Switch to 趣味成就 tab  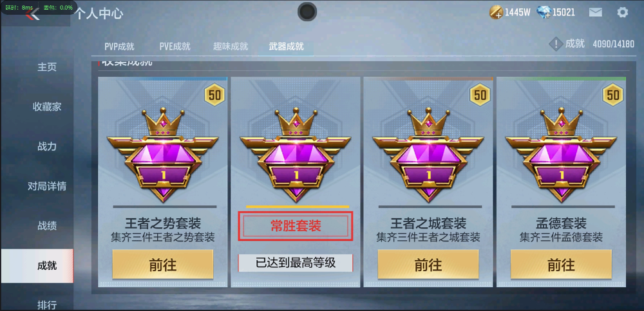pyautogui.click(x=231, y=46)
